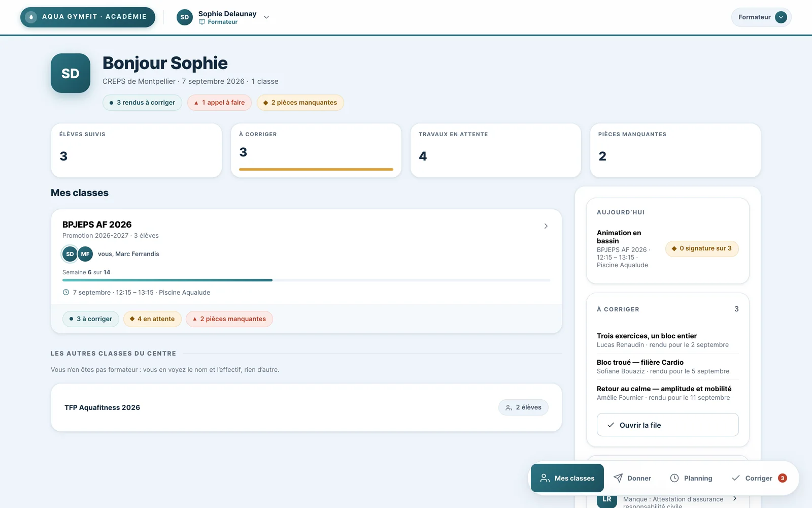This screenshot has width=812, height=508.
Task: Click the large SD profile avatar
Action: click(x=71, y=73)
